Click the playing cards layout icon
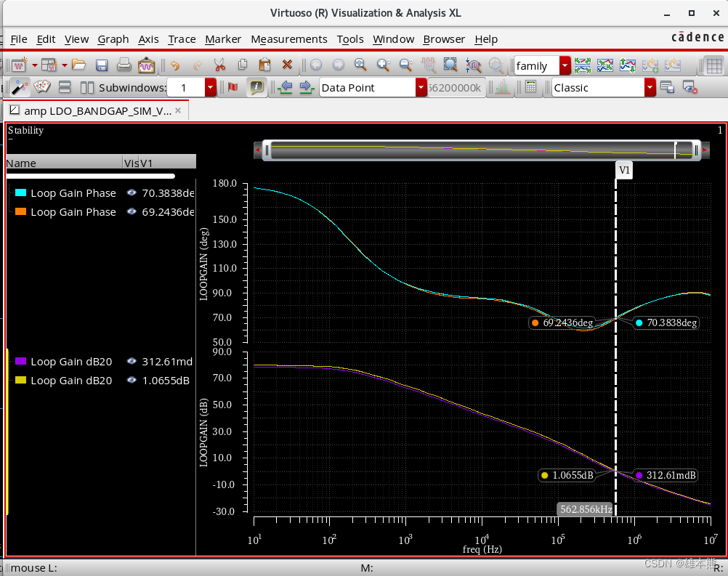The height and width of the screenshot is (576, 728). (42, 87)
